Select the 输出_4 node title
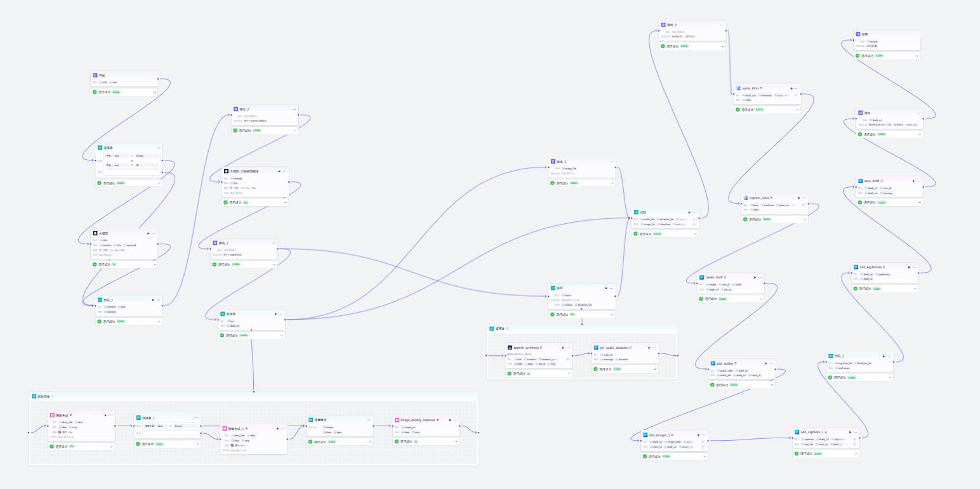980x489 pixels. pos(673,25)
